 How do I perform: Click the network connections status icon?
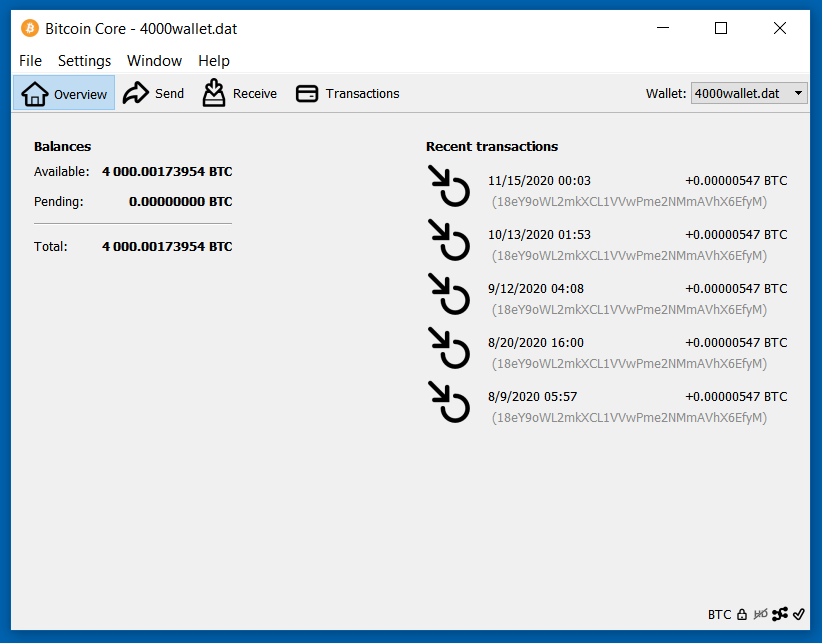780,614
